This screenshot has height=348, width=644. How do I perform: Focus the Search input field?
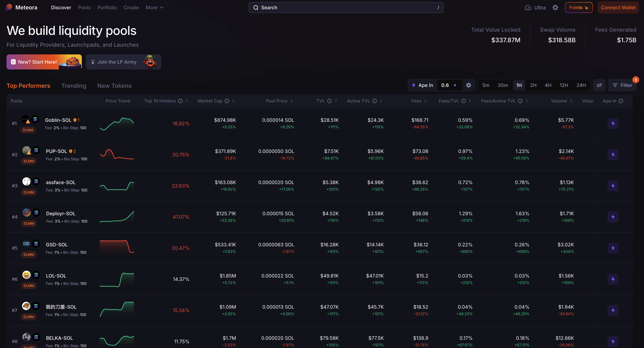point(346,8)
